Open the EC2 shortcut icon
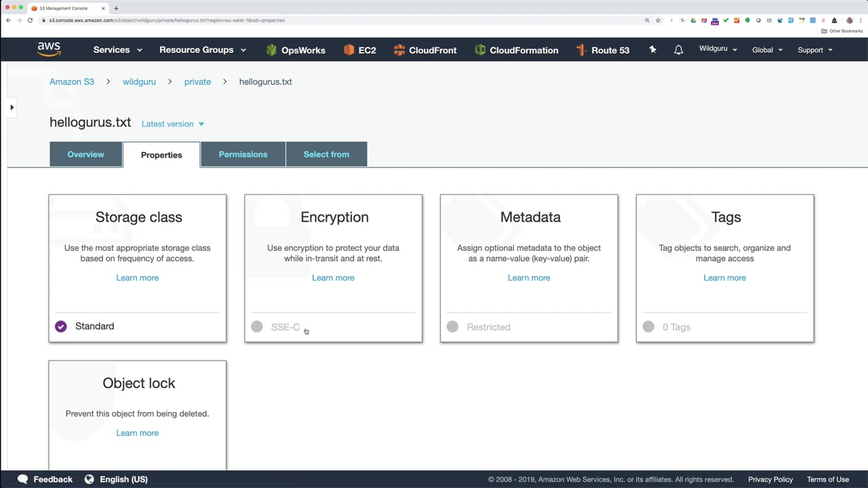The height and width of the screenshot is (488, 868). (x=349, y=50)
